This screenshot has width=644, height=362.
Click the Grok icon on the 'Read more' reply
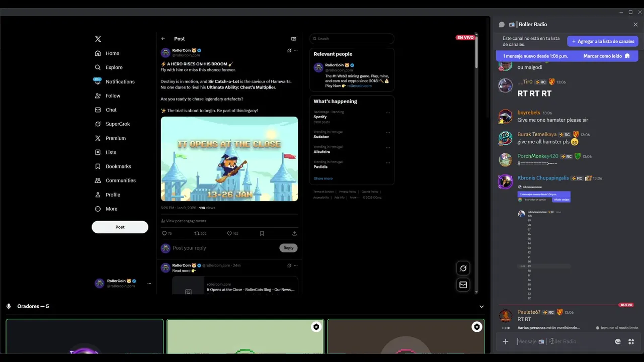tap(289, 265)
